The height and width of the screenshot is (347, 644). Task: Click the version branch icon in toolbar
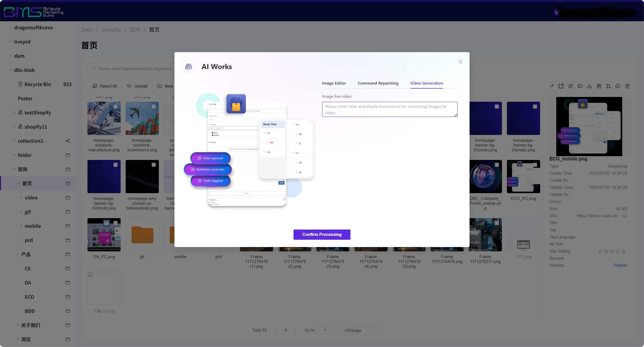pyautogui.click(x=608, y=86)
